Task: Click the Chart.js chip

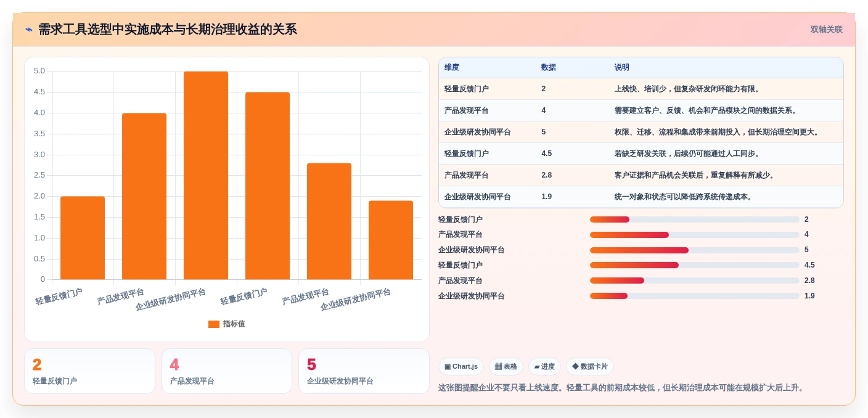Action: click(461, 367)
